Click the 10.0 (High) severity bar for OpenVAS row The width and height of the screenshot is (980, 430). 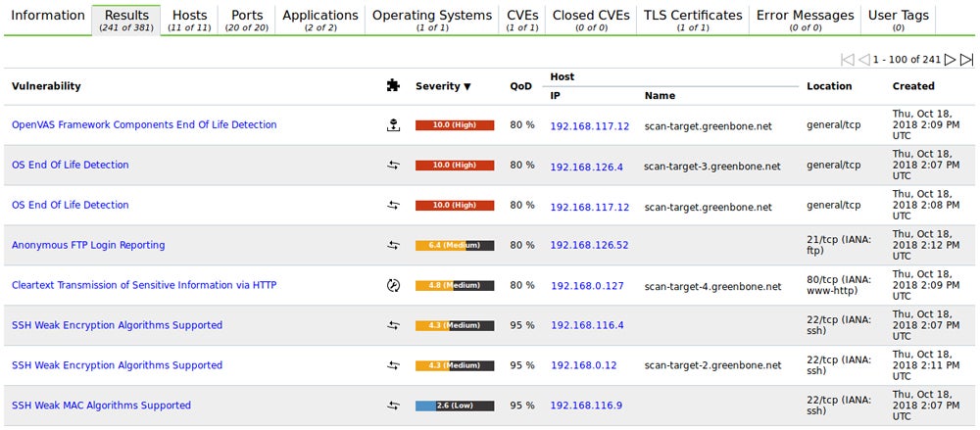click(x=454, y=125)
